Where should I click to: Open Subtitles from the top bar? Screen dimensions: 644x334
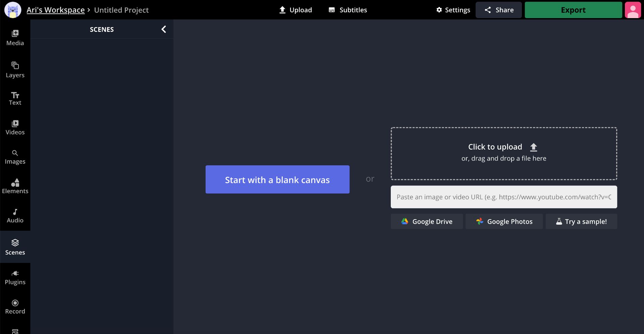click(x=348, y=10)
